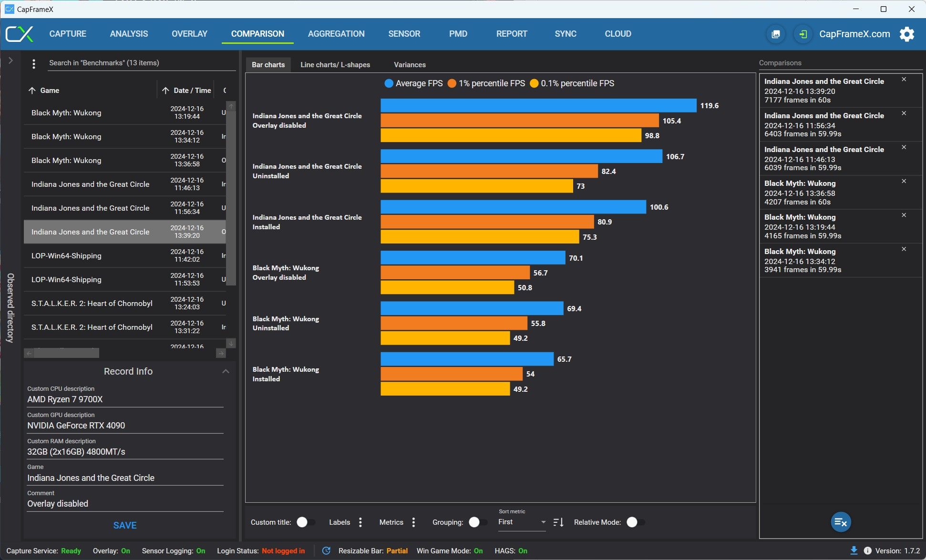Select the Indiana Jones 11:46:13 record
This screenshot has height=560, width=926.
tap(125, 184)
